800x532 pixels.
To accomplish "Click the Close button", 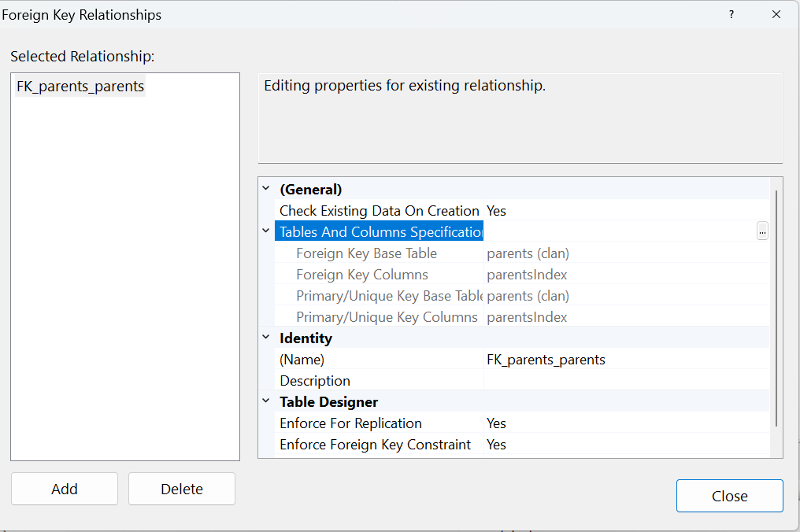I will click(729, 496).
